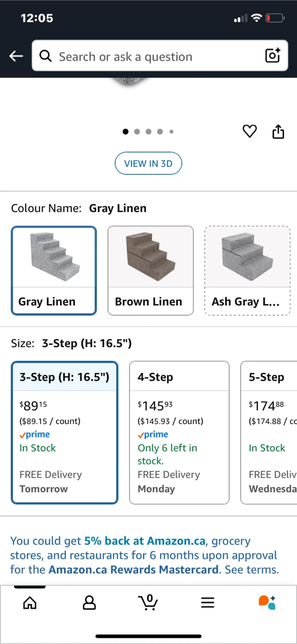Go to Home tab icon
Image resolution: width=297 pixels, height=644 pixels.
[x=29, y=603]
